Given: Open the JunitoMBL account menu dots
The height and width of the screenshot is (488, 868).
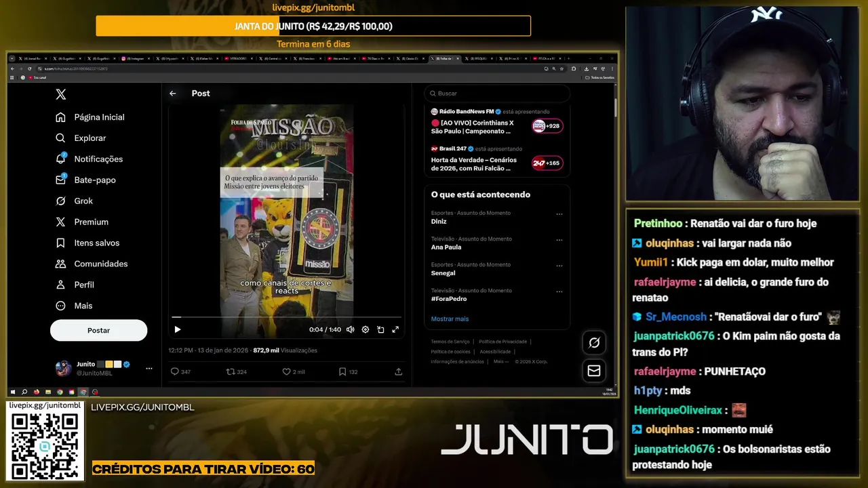Looking at the screenshot, I should tap(149, 369).
